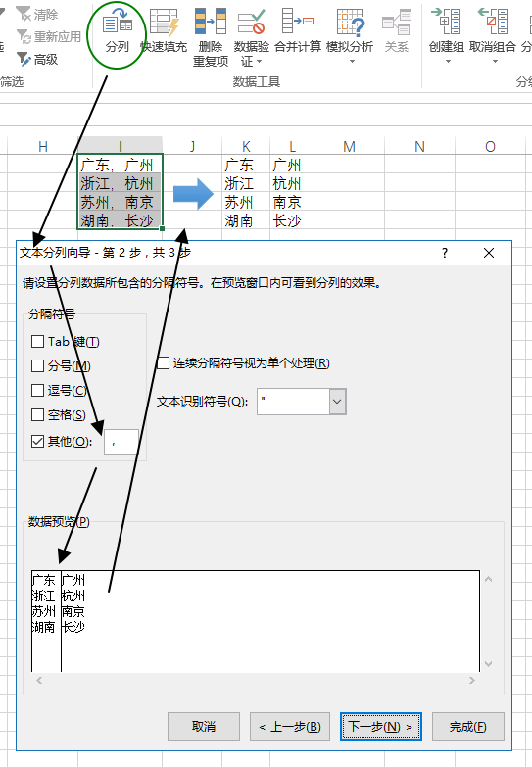Select column header L
The image size is (532, 767).
coord(292,146)
